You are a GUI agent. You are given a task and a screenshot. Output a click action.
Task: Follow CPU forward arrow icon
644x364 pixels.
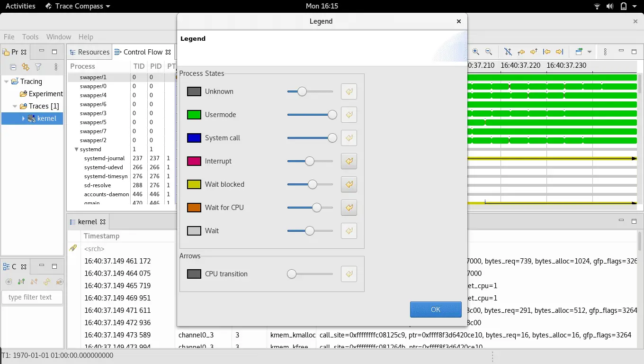(x=534, y=52)
